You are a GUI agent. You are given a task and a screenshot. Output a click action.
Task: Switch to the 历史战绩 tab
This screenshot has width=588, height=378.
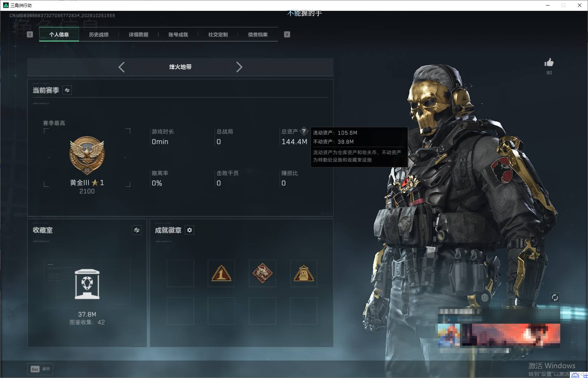click(99, 34)
